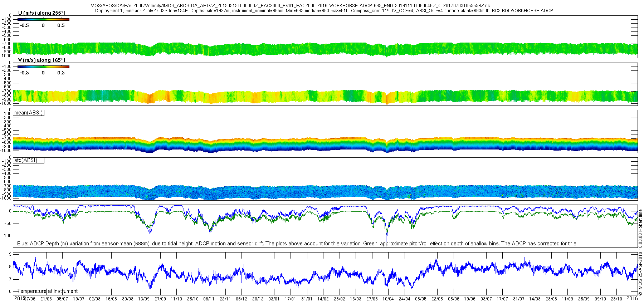This screenshot has height=304, width=644.
Task: Click the '20/12' date tick label
Action: [258, 299]
